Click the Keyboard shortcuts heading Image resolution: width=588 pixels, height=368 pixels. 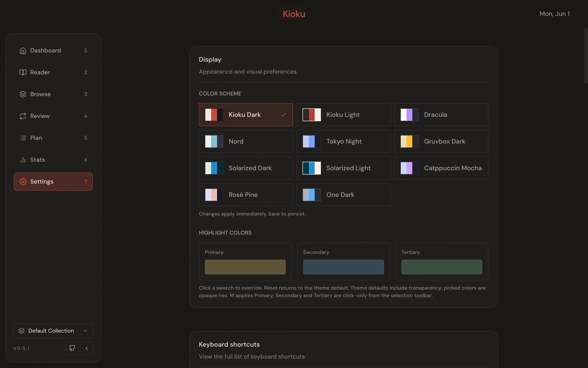(229, 344)
